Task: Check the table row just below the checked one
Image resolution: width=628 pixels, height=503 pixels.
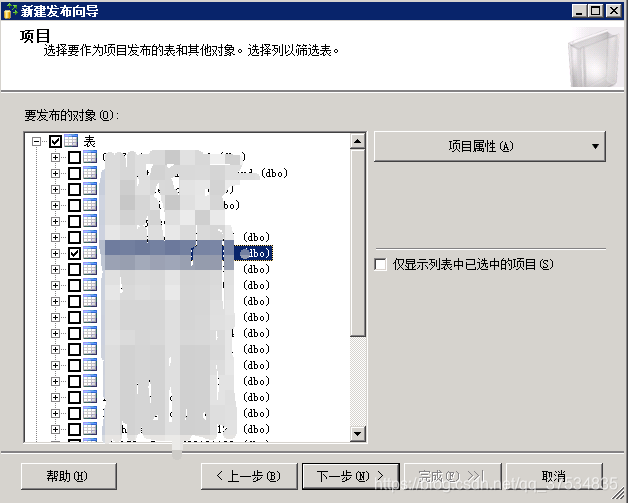Action: pyautogui.click(x=74, y=269)
